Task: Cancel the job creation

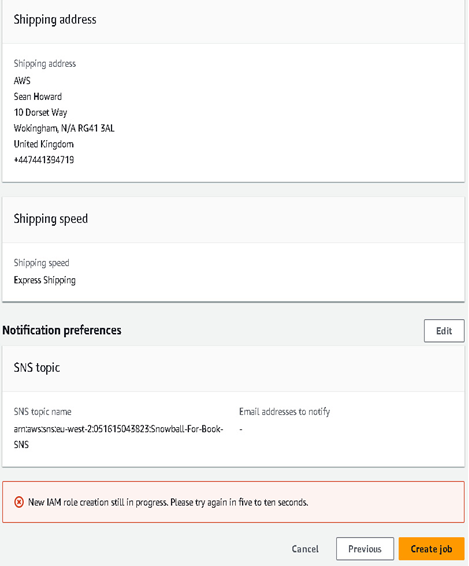Action: click(305, 549)
